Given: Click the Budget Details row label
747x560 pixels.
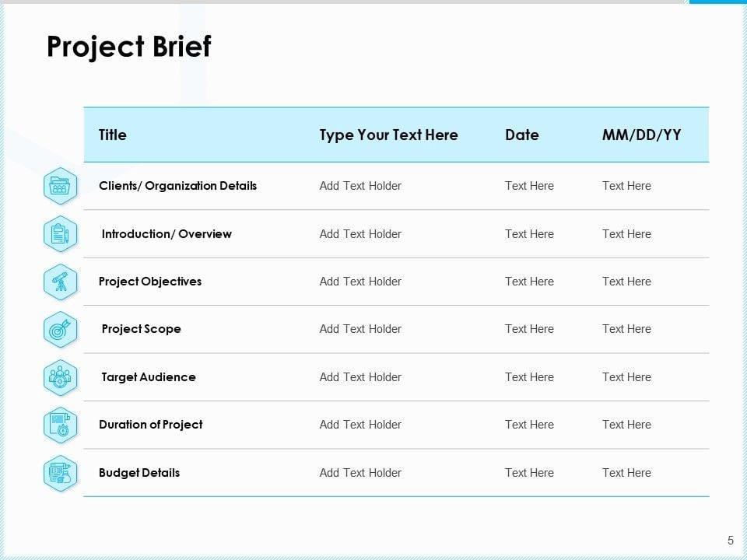Looking at the screenshot, I should point(139,473).
